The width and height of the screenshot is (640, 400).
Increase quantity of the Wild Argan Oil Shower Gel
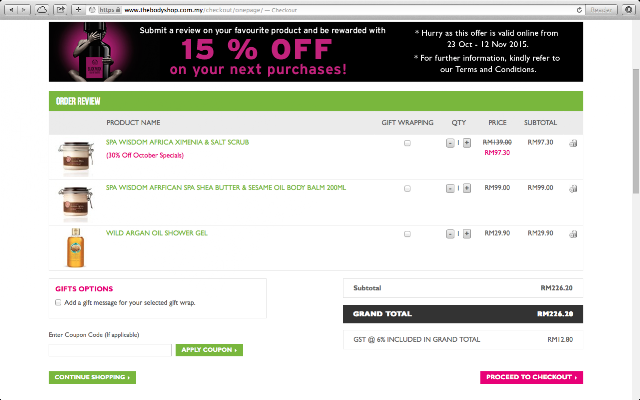point(467,234)
